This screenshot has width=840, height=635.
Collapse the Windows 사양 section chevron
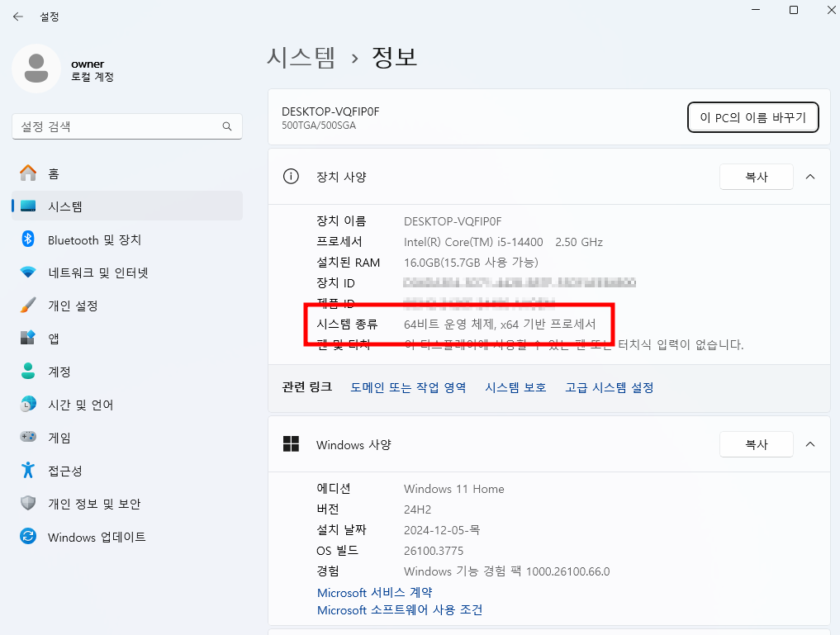[x=810, y=444]
